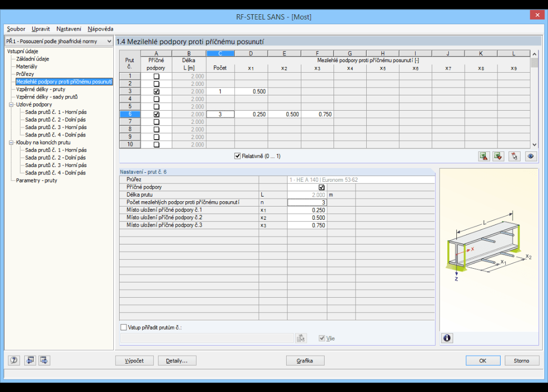Select Základní údaje in the tree
Viewport: 548px width, 392px height.
[33, 58]
